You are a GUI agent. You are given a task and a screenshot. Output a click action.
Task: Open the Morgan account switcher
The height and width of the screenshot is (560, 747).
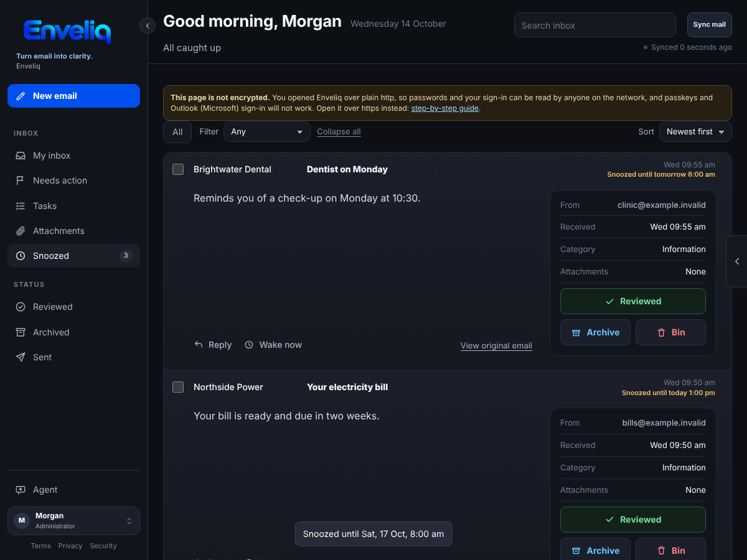click(73, 521)
